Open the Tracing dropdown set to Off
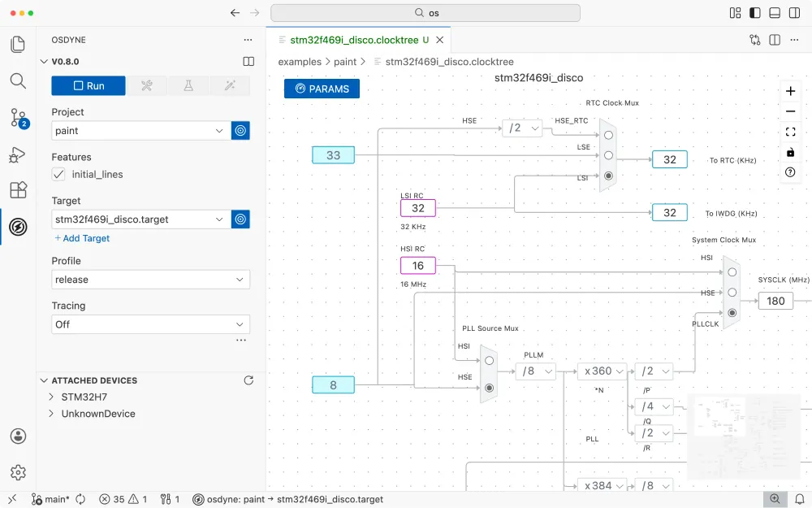 150,323
